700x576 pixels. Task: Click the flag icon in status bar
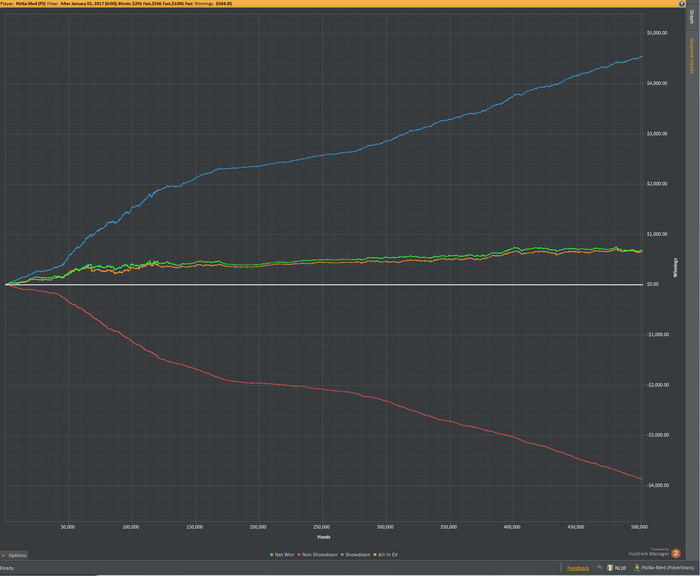[x=600, y=568]
